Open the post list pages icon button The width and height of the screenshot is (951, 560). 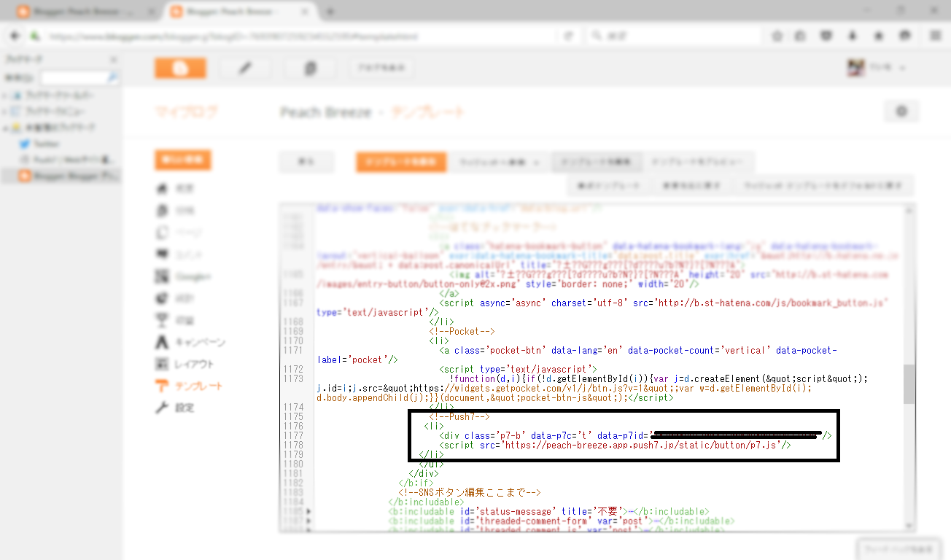310,68
